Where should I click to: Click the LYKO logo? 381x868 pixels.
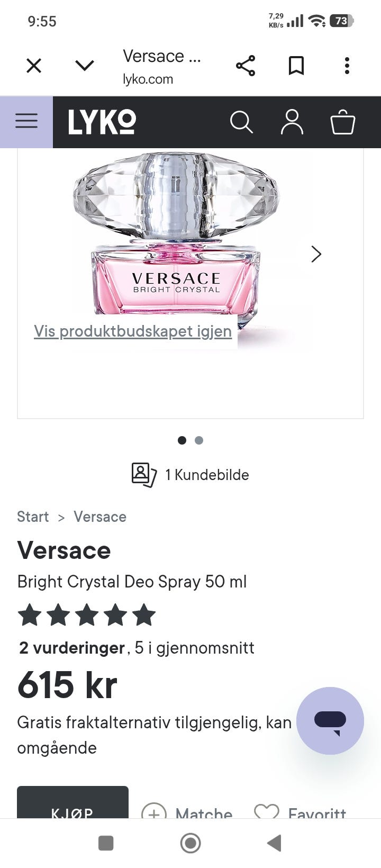tap(102, 122)
